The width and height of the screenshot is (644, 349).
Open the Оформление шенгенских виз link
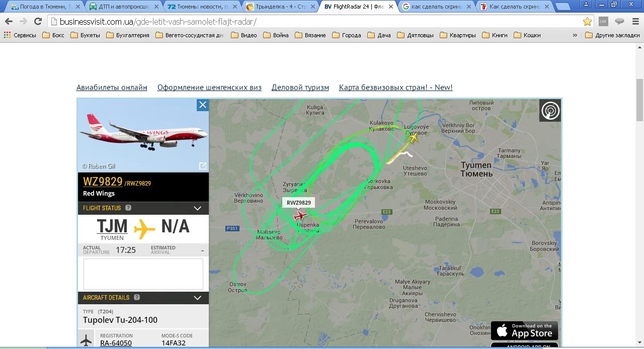pos(209,88)
